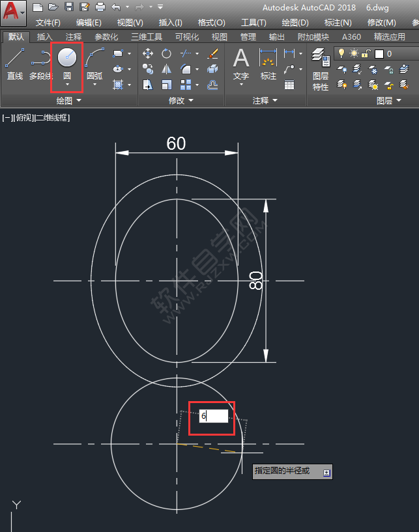
Task: Click the radius input field showing 6
Action: [x=214, y=416]
